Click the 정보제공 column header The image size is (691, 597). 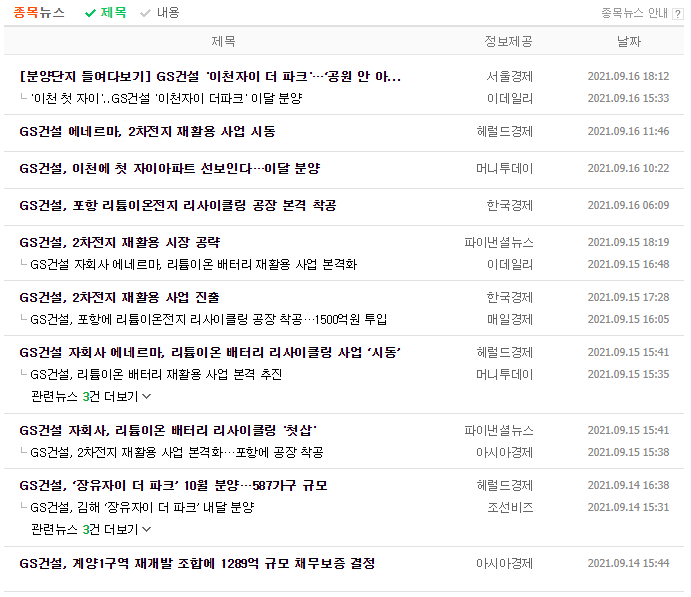click(x=508, y=41)
